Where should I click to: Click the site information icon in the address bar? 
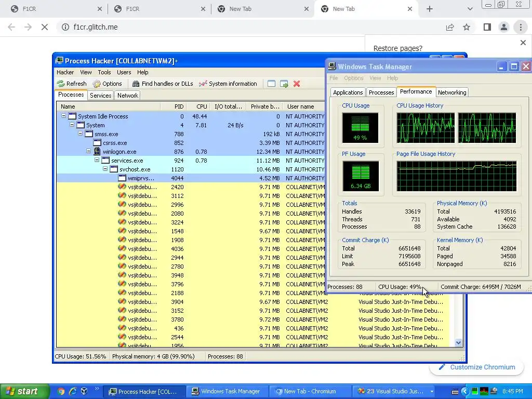coord(65,27)
